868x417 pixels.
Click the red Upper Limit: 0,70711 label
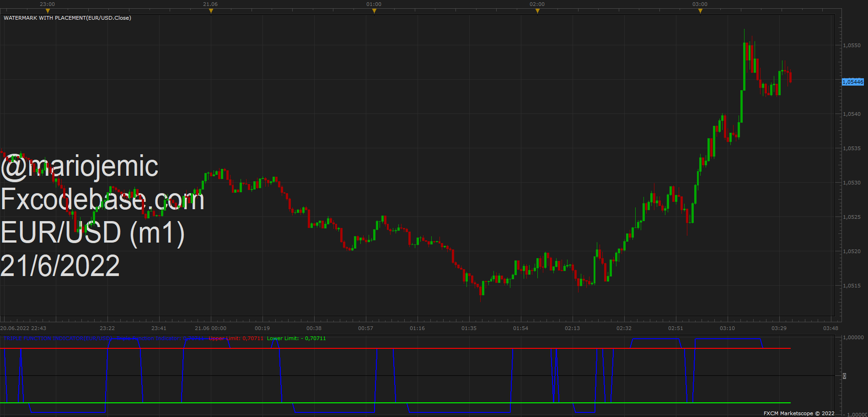click(x=236, y=339)
